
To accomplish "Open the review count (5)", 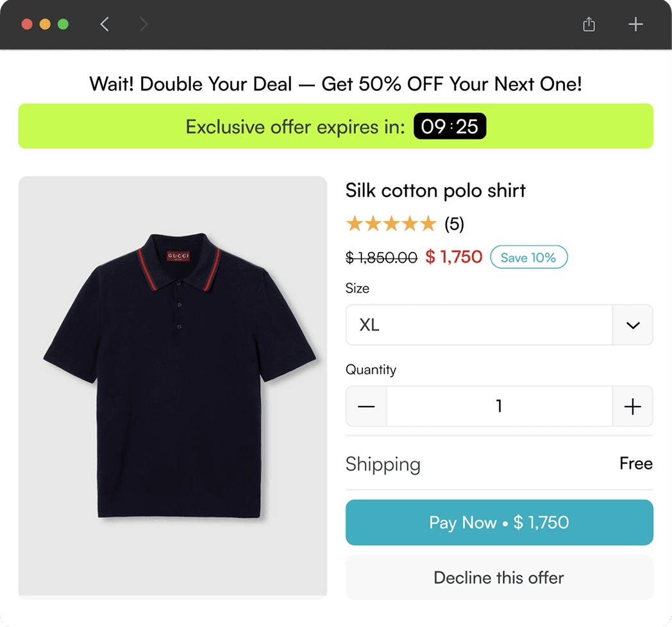I will [x=454, y=224].
